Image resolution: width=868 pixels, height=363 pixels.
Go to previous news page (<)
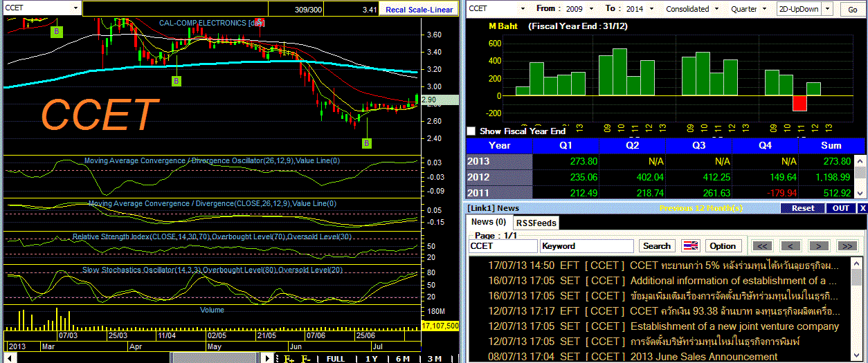(x=790, y=246)
